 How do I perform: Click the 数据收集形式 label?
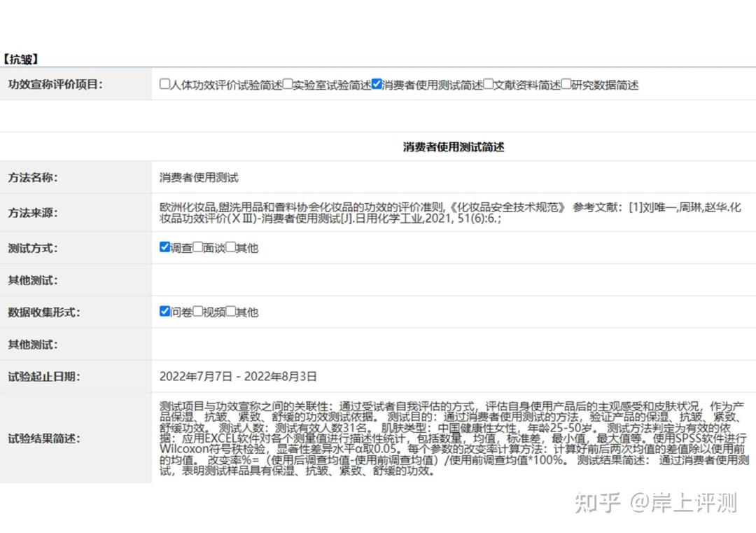[x=44, y=312]
